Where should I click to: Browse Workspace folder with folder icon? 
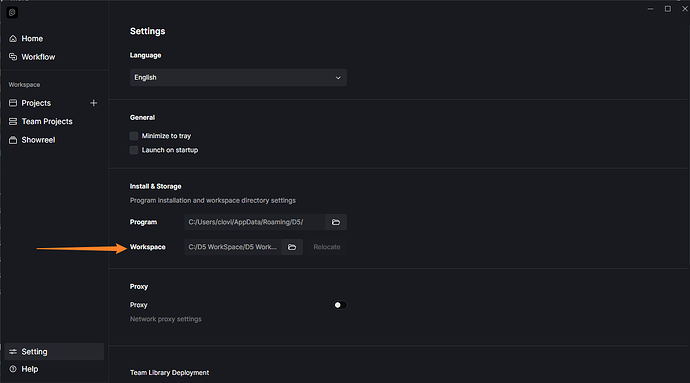pyautogui.click(x=292, y=247)
